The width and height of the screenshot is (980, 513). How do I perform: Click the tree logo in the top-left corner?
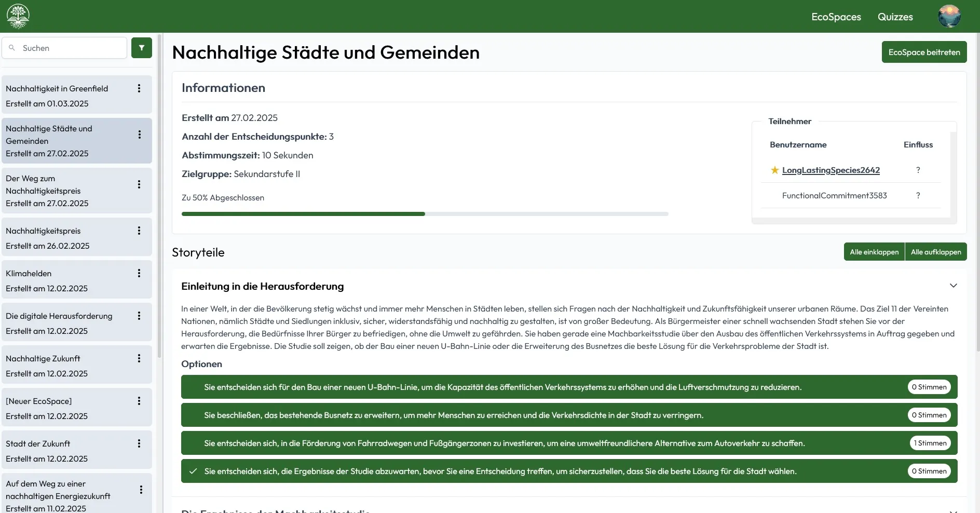(x=18, y=16)
